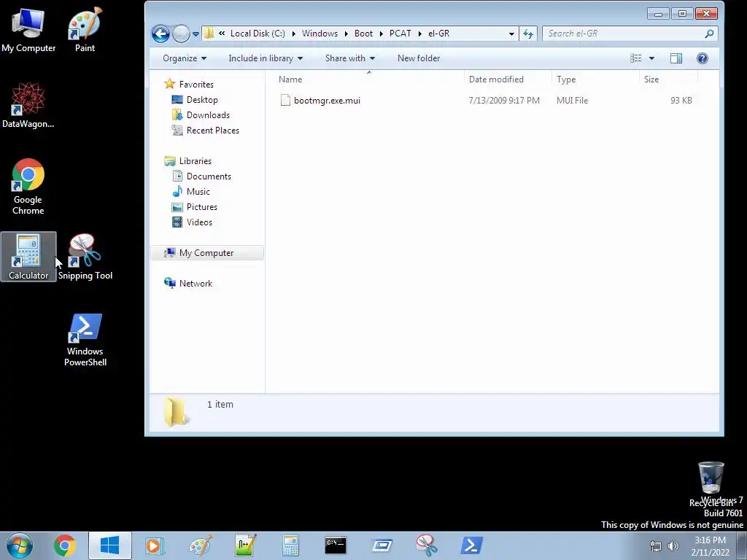747x560 pixels.
Task: Launch Paint from desktop shortcut
Action: point(85,30)
